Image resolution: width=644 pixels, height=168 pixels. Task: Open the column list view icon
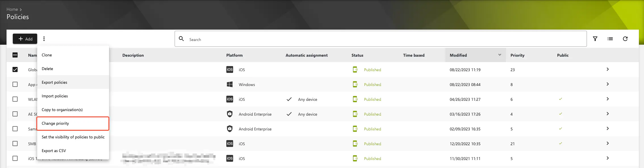coord(610,39)
